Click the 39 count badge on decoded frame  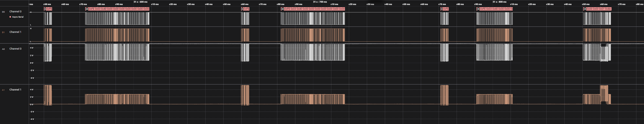478,9
